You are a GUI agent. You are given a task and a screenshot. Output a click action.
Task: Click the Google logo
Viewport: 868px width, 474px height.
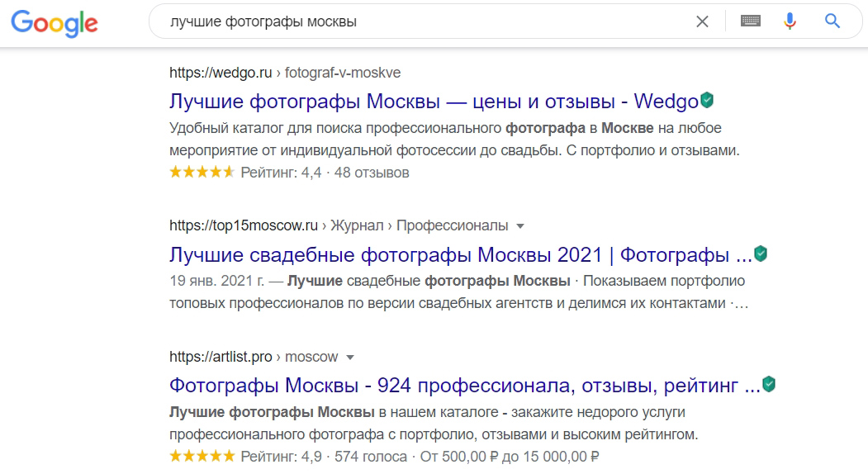pos(55,22)
